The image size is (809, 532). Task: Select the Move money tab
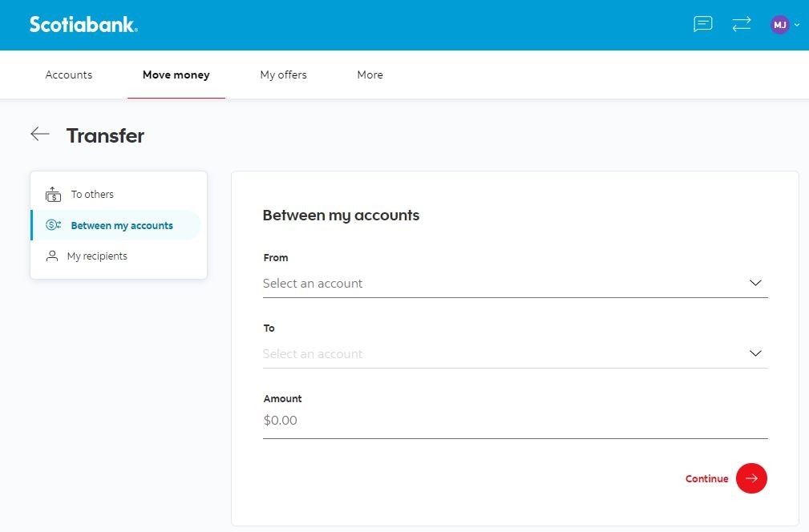coord(176,75)
